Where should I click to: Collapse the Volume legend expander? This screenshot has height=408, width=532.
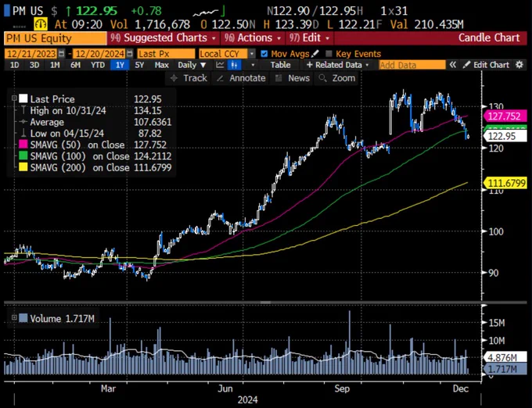point(14,317)
